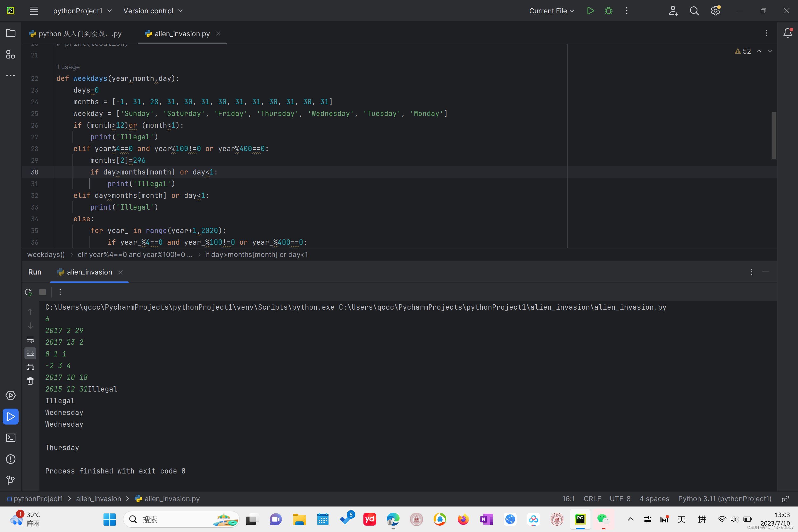
Task: Toggle scroll to end of output
Action: click(30, 353)
